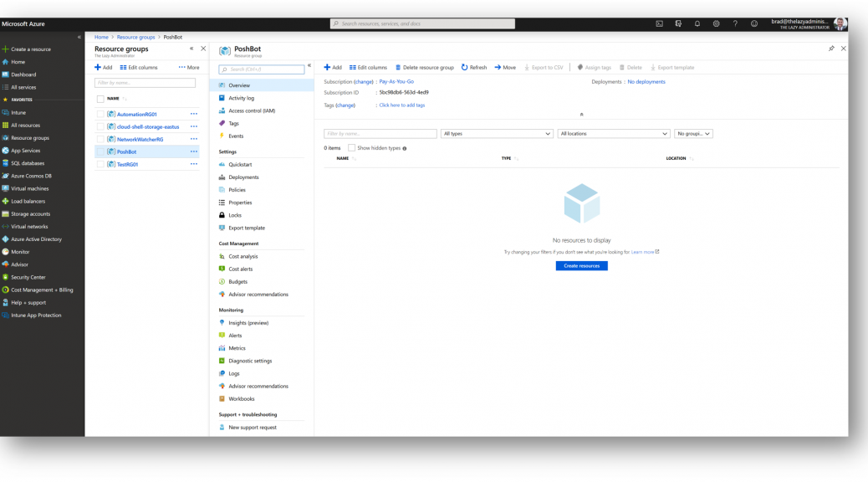868x482 pixels.
Task: Click the PoshBot menu search box
Action: coord(261,69)
